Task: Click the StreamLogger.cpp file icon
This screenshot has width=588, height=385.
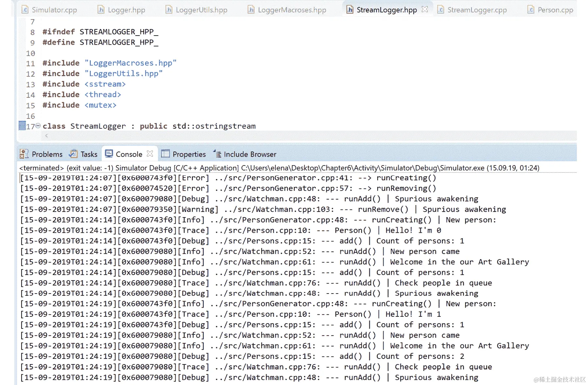Action: tap(441, 10)
